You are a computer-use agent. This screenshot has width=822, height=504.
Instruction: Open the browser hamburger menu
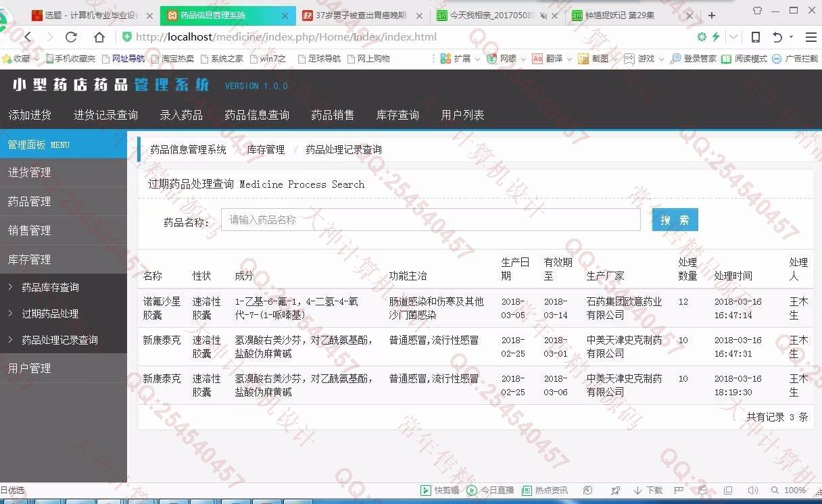(811, 37)
